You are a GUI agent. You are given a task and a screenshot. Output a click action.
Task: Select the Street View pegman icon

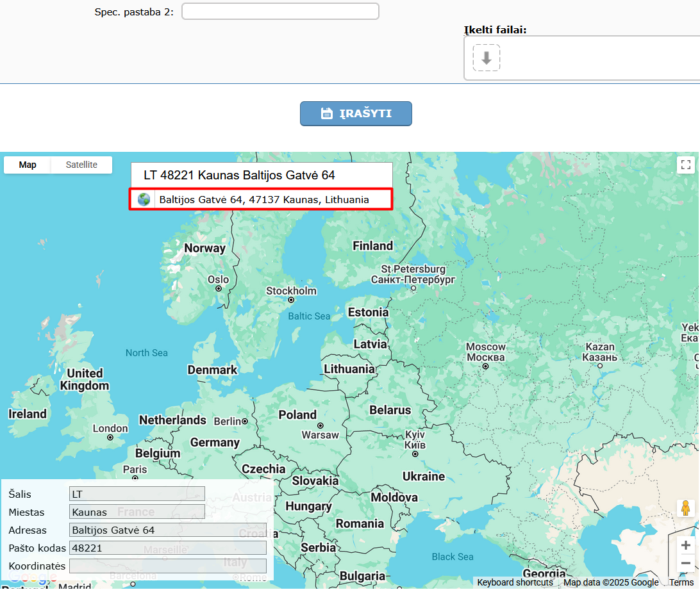pyautogui.click(x=686, y=508)
